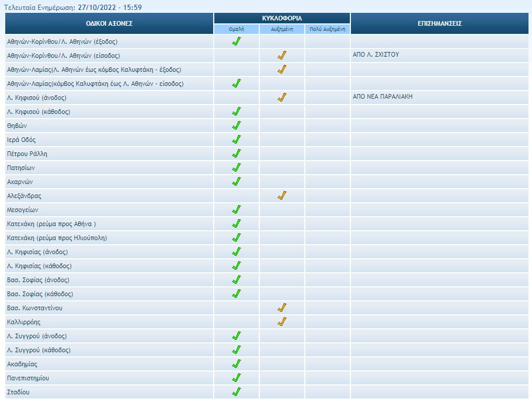Click the green checkmark for Πανεπιστημίου
532x399 pixels.
pos(237,378)
